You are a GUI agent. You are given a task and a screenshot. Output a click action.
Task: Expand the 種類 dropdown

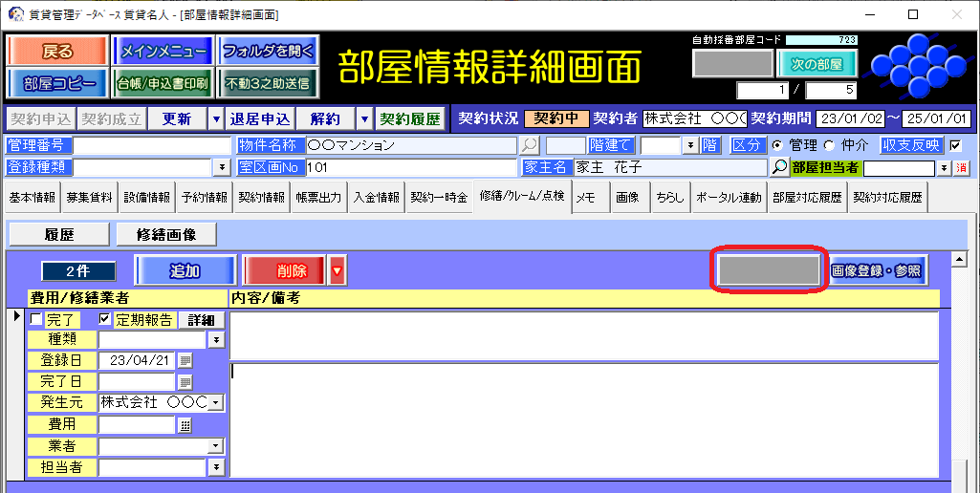pyautogui.click(x=216, y=339)
